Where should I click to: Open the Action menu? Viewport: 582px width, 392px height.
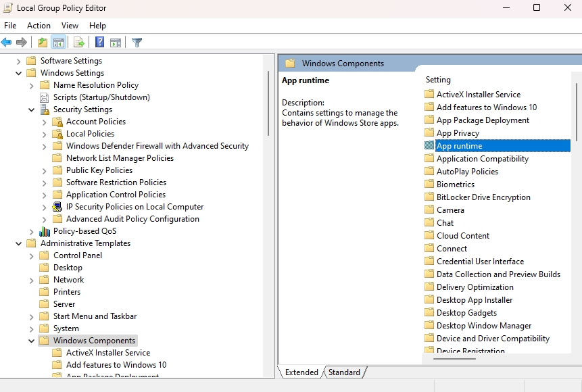pyautogui.click(x=39, y=25)
